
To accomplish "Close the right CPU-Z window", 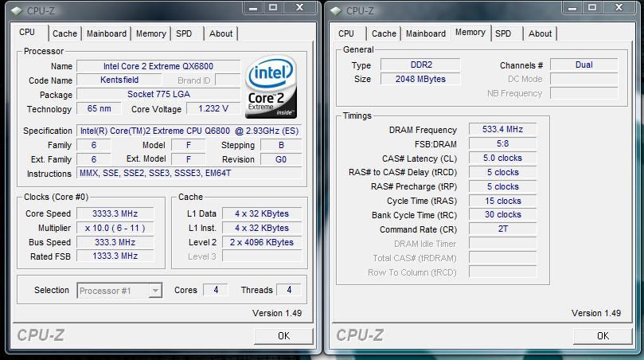I will coord(619,8).
